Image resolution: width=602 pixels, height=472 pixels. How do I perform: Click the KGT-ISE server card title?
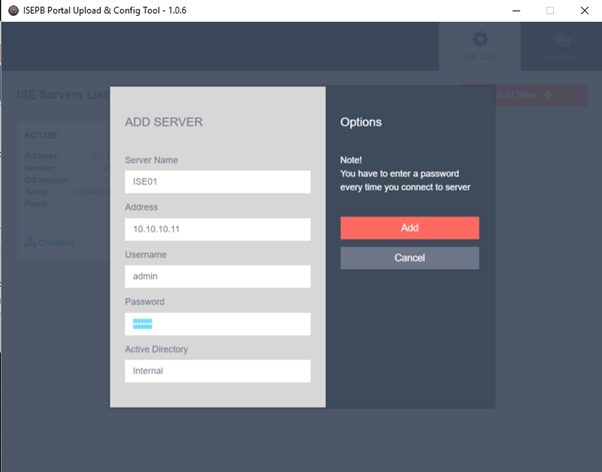[x=41, y=136]
